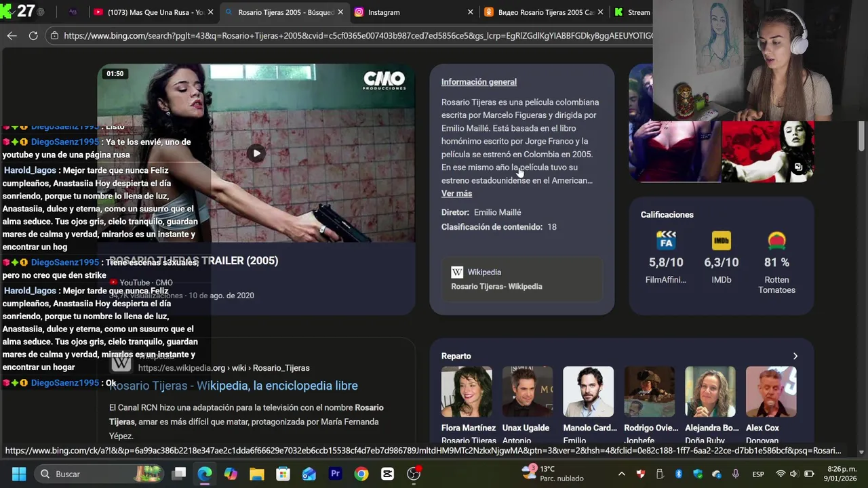Viewport: 868px width, 488px height.
Task: Select cast member Flora Martínez photo
Action: pyautogui.click(x=467, y=392)
